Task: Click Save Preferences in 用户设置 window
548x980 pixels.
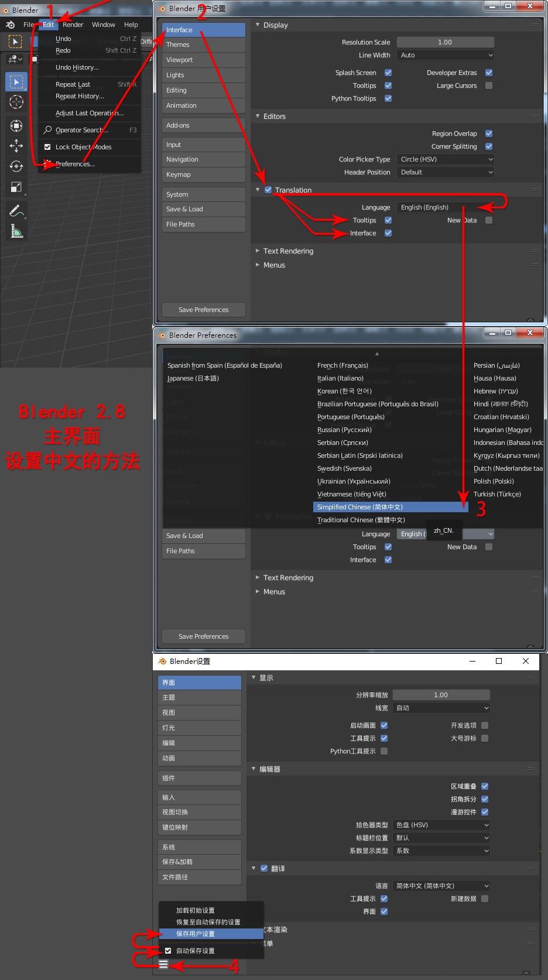Action: (x=204, y=310)
